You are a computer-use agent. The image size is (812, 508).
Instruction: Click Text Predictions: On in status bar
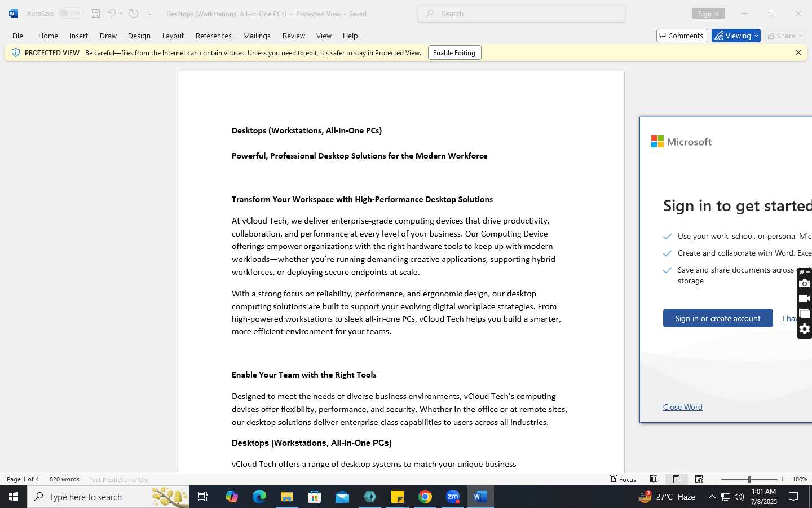tap(118, 479)
